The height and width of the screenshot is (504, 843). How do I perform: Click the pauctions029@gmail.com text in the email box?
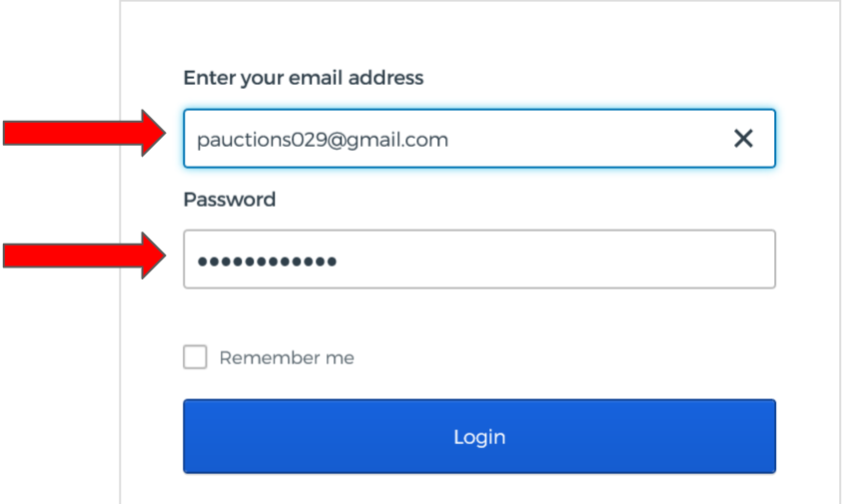[x=322, y=140]
